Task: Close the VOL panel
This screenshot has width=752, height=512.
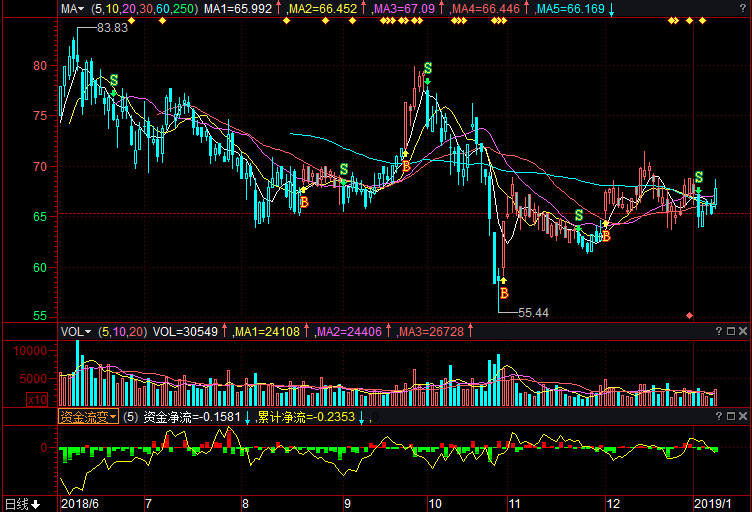Action: pos(743,331)
